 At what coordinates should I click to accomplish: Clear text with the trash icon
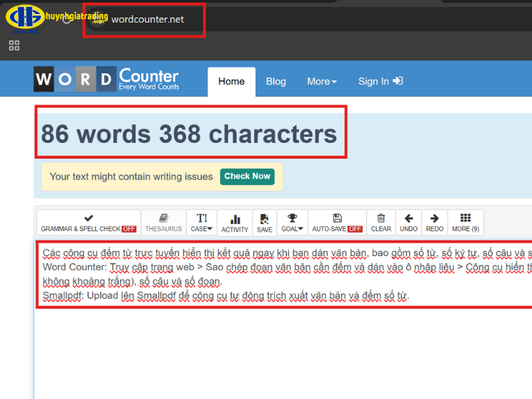click(x=381, y=223)
